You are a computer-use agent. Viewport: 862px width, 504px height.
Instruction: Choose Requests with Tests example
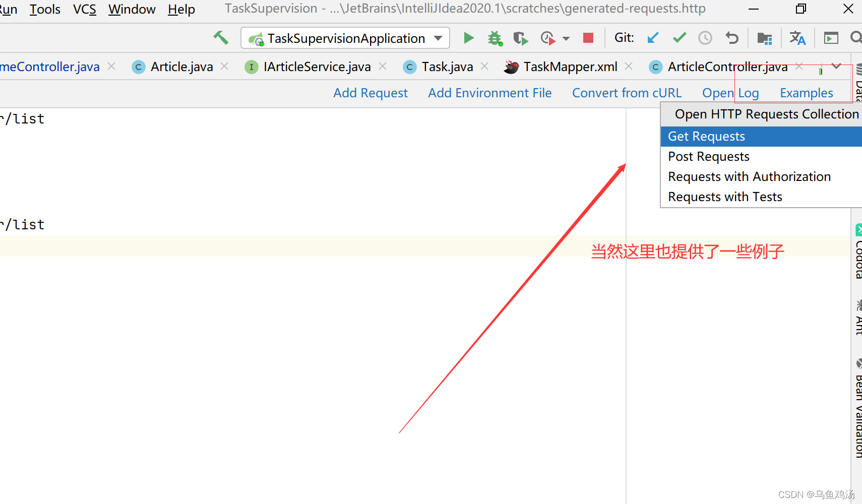[761, 197]
